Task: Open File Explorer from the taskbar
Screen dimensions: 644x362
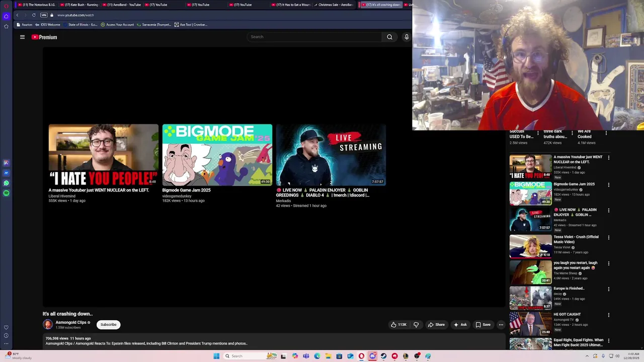Action: 328,356
